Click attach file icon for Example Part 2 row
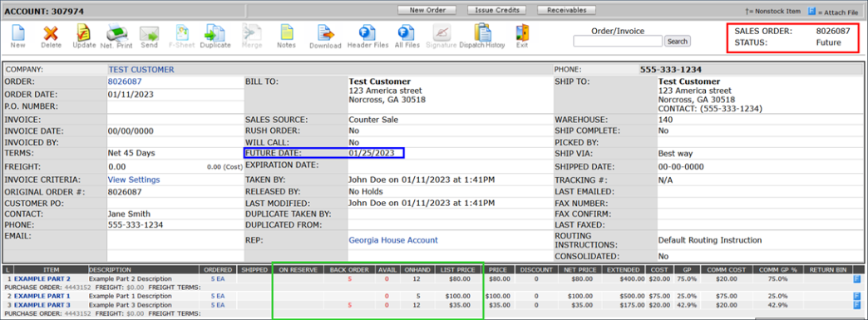This screenshot has width=868, height=320. click(857, 279)
